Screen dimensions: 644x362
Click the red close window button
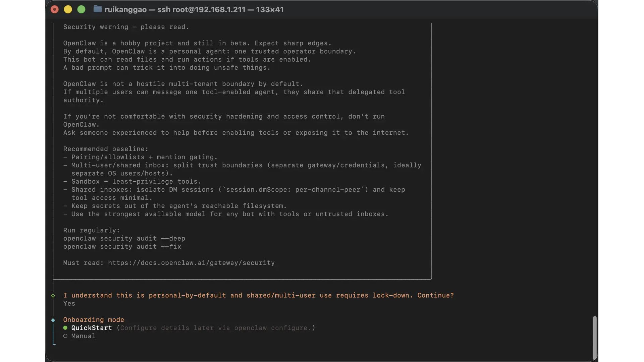tap(55, 9)
